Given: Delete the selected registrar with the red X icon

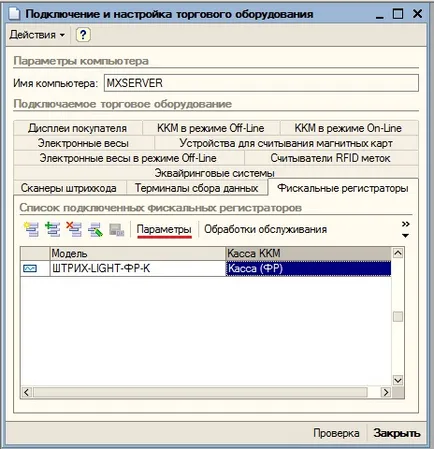Looking at the screenshot, I should pyautogui.click(x=74, y=229).
